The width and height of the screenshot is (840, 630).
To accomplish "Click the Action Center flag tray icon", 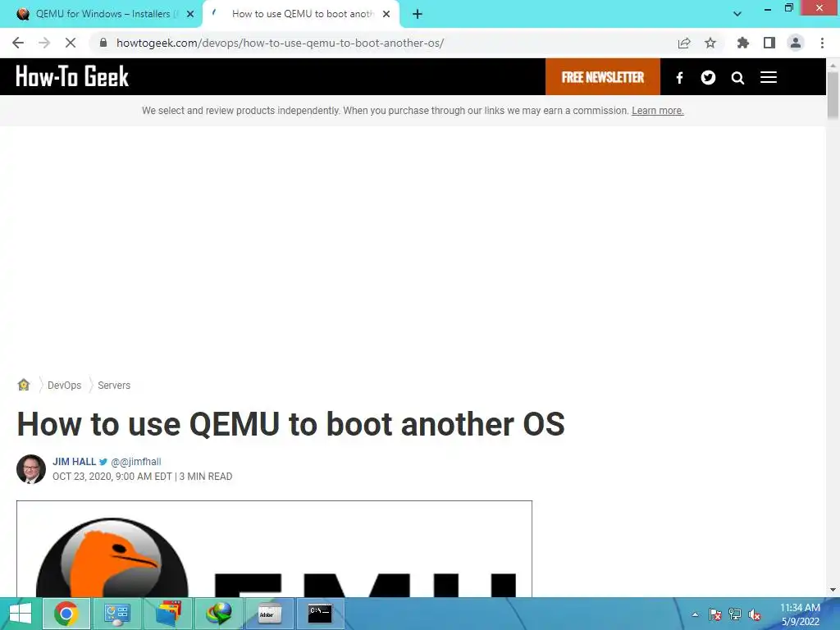I will (x=715, y=614).
